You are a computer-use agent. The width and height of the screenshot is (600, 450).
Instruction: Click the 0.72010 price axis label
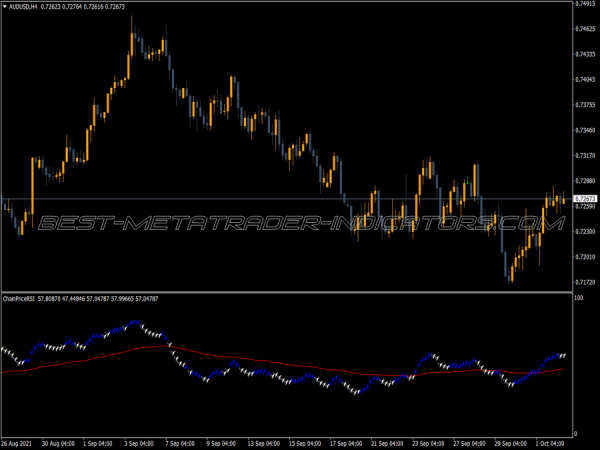pos(585,257)
